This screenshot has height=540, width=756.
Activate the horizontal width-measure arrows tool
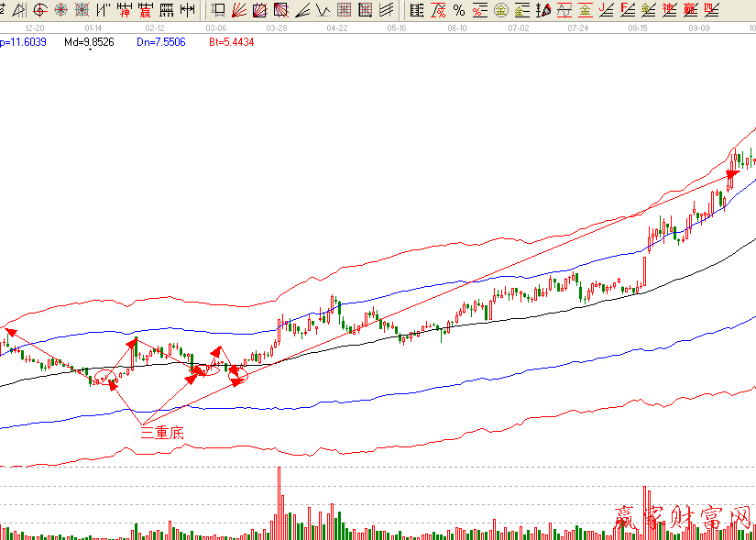click(187, 11)
